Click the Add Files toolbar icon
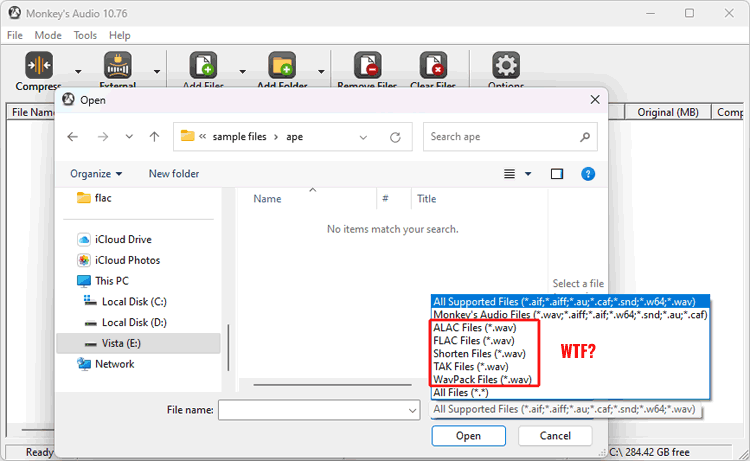This screenshot has width=750, height=461. (x=203, y=65)
